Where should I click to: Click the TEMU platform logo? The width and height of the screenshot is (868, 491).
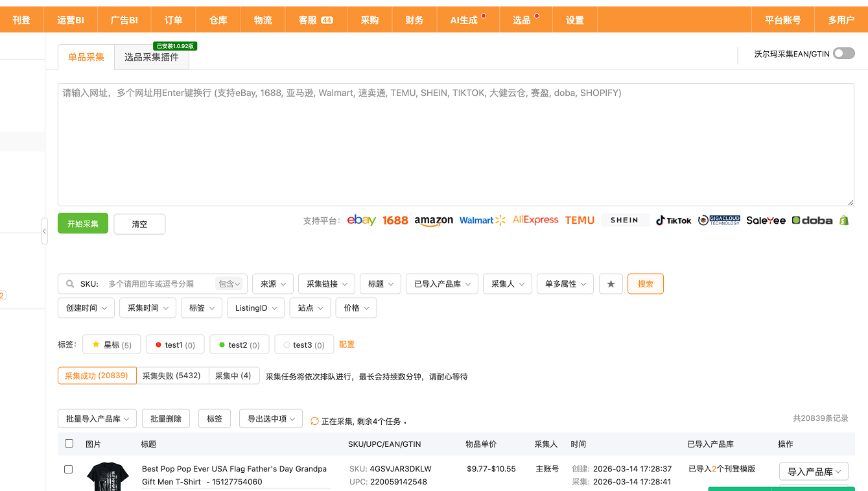[x=580, y=221]
